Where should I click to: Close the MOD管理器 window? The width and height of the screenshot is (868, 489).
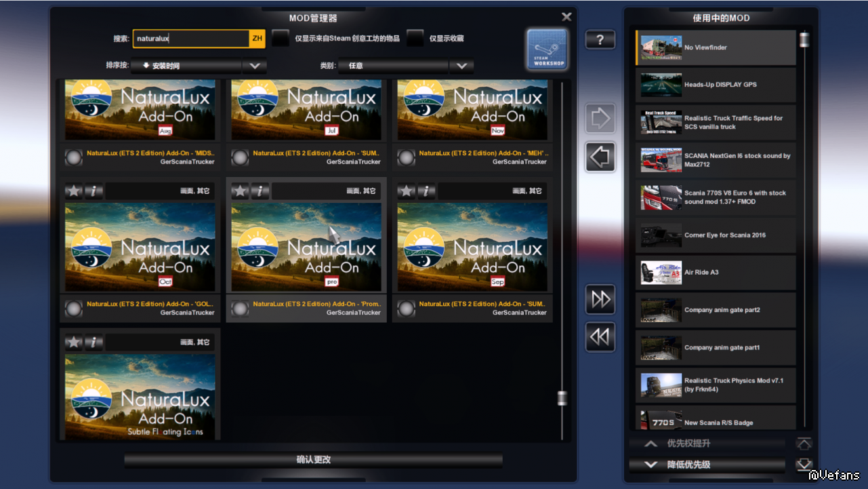566,17
